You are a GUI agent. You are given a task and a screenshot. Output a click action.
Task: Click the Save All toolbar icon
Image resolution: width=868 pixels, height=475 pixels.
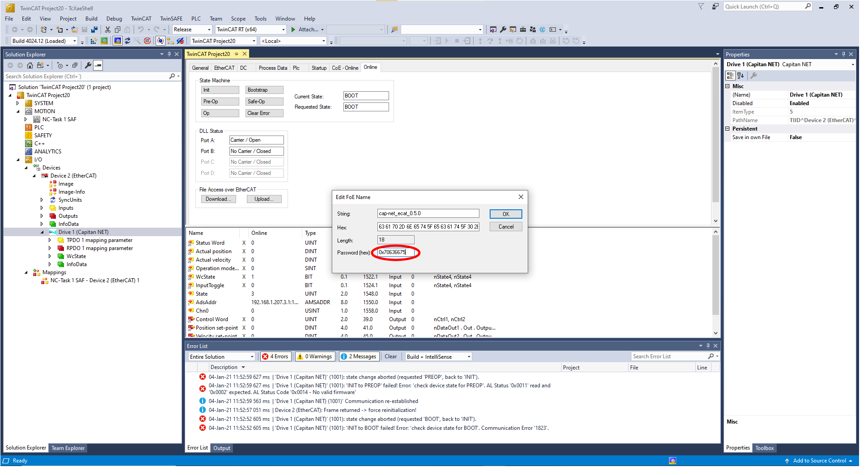(x=94, y=30)
